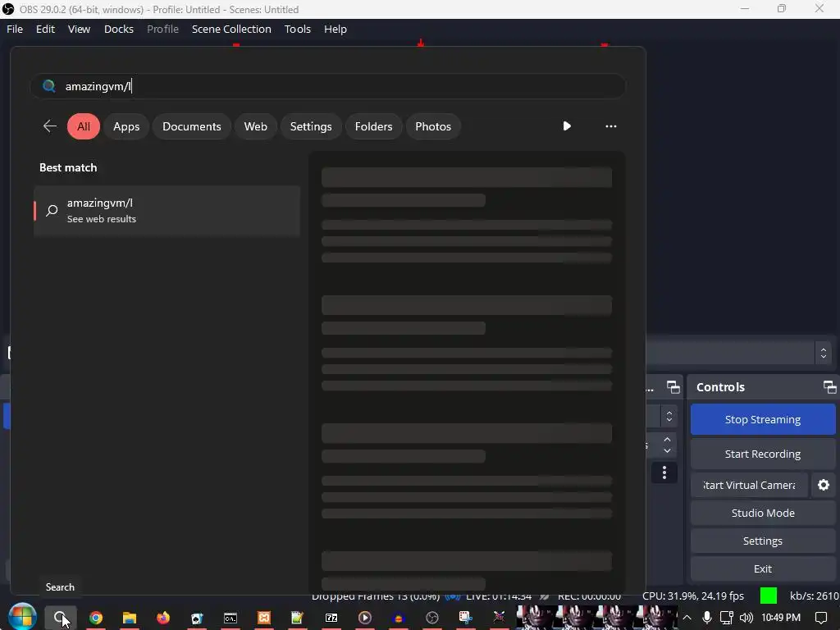Image resolution: width=840 pixels, height=630 pixels.
Task: Click the search magnifier icon in search box
Action: (x=48, y=86)
